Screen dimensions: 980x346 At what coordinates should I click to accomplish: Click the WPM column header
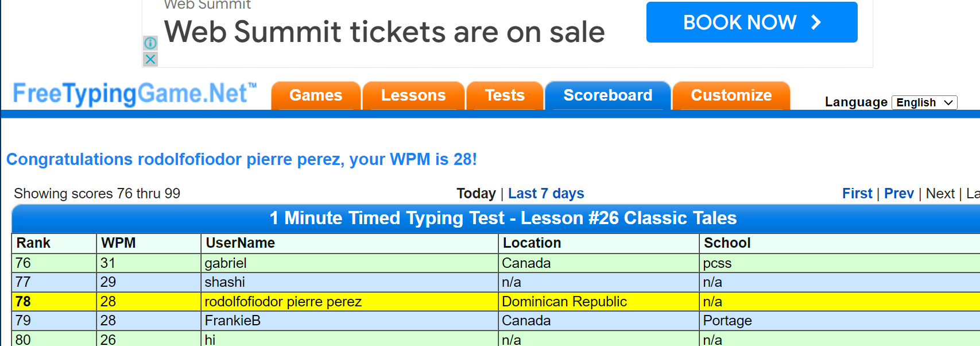[119, 243]
